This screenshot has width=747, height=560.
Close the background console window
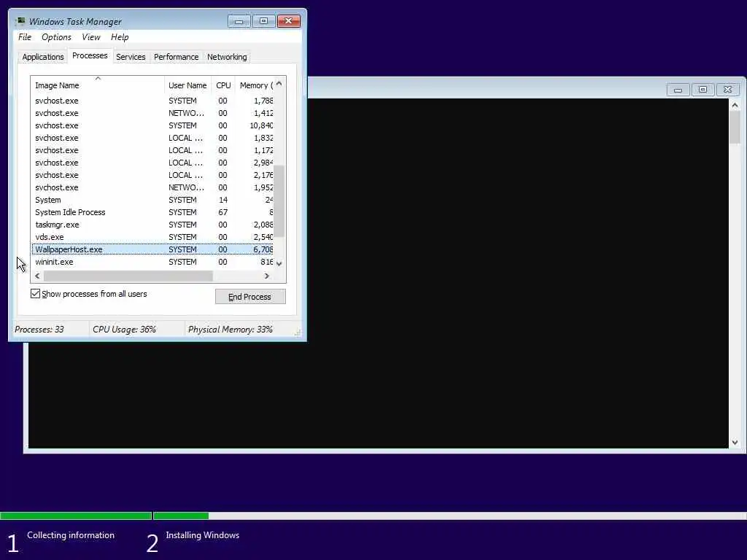(727, 90)
